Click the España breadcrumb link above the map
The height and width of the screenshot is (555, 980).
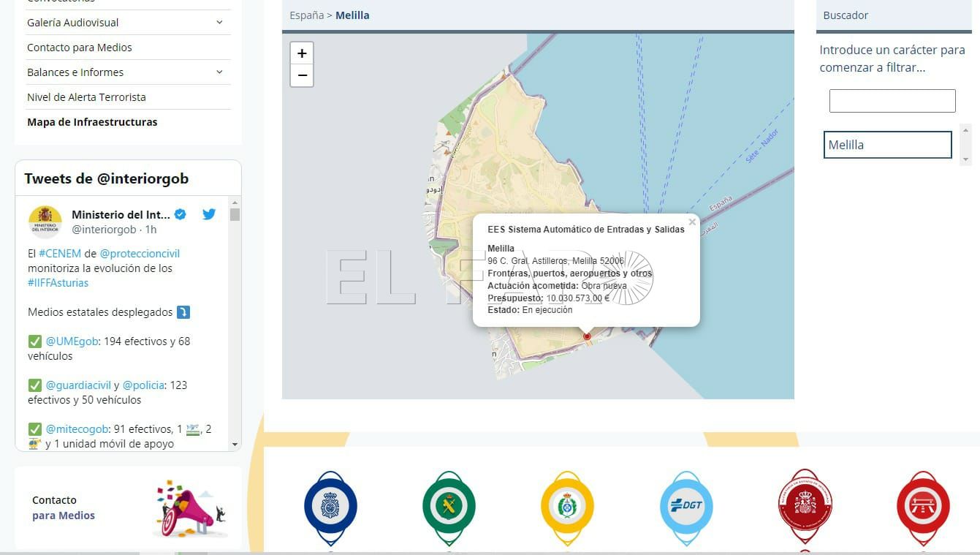click(x=306, y=15)
